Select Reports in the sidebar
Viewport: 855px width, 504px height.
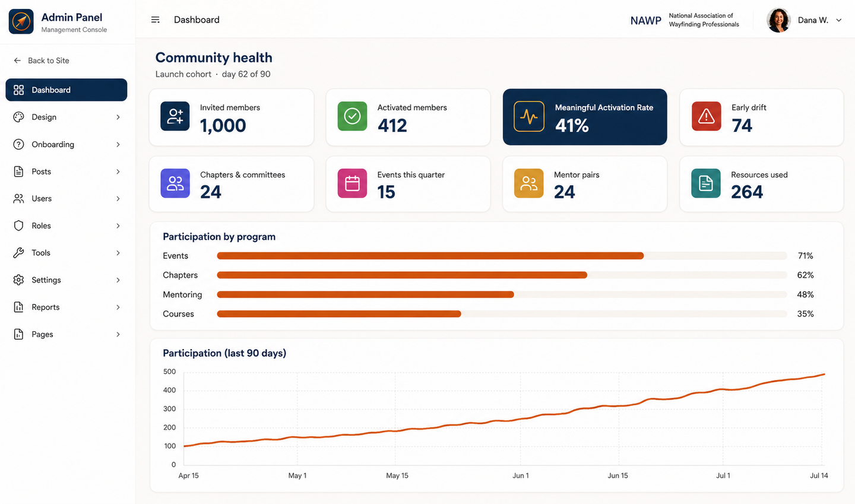click(66, 307)
